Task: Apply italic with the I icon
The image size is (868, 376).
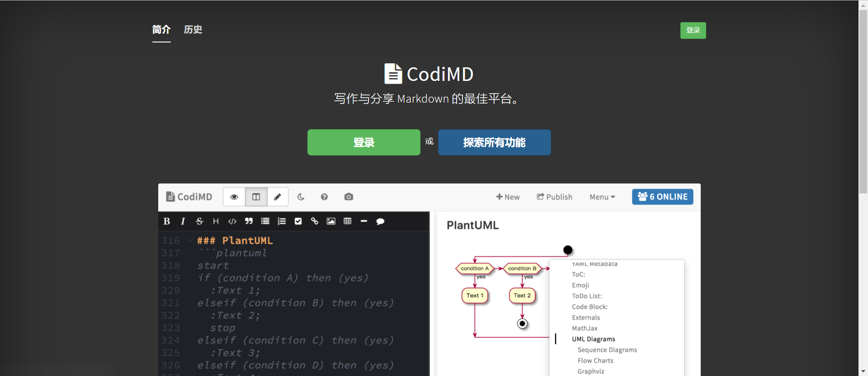Action: pos(183,221)
